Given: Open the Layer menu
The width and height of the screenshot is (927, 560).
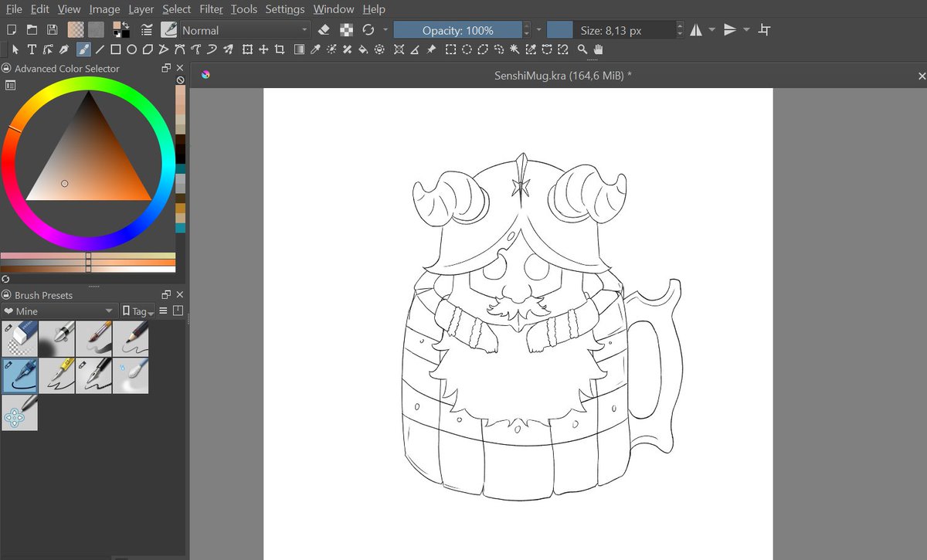Looking at the screenshot, I should click(141, 8).
